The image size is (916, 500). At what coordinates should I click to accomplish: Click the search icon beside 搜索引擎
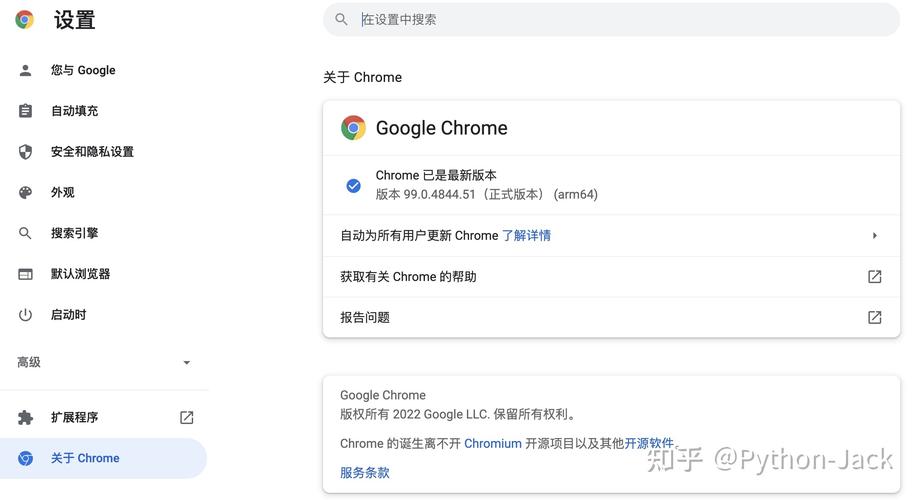[x=25, y=233]
